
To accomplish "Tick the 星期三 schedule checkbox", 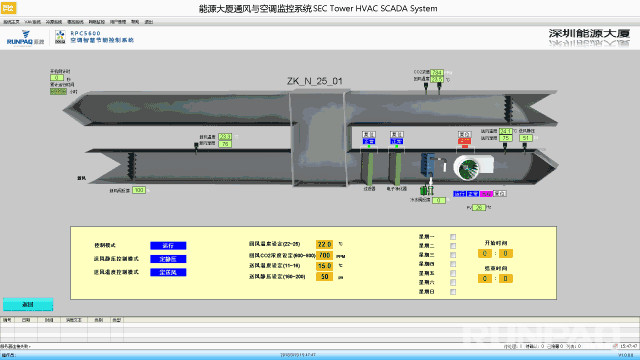I will tap(453, 255).
